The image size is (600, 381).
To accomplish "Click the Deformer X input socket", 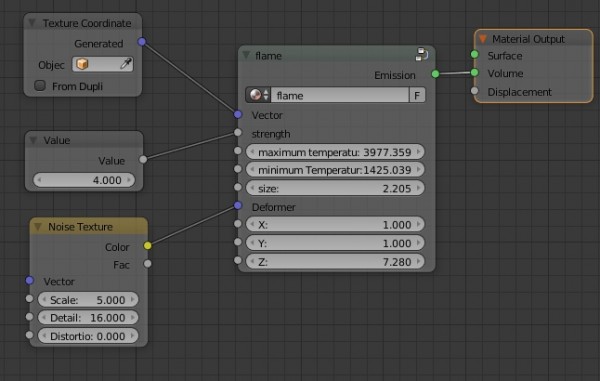I will coord(238,223).
